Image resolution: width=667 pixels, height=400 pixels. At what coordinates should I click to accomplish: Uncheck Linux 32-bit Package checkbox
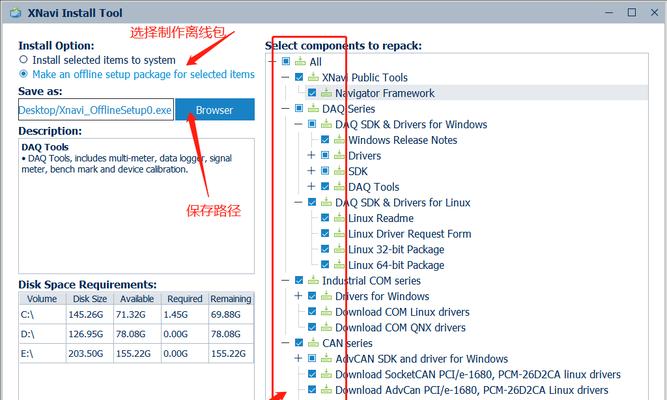click(325, 249)
